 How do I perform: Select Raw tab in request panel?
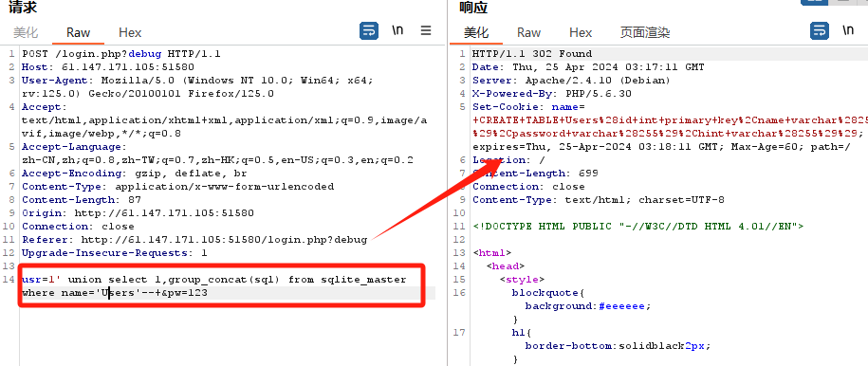[78, 32]
